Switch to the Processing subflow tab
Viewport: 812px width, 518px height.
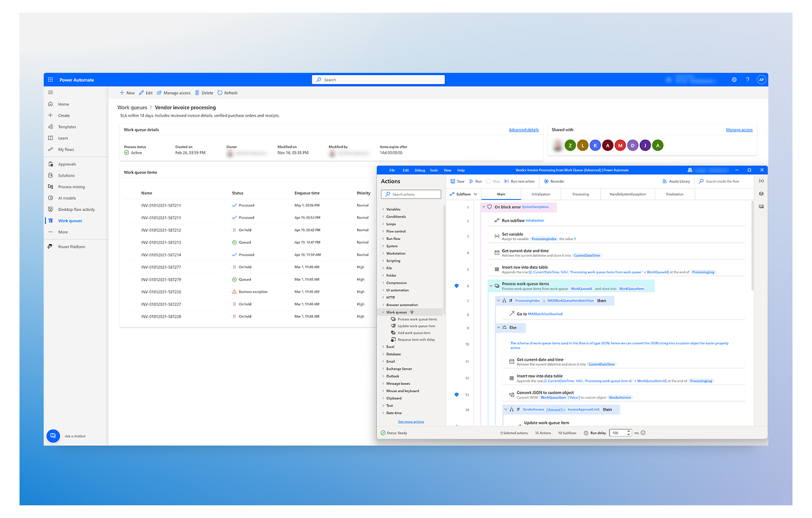(580, 194)
